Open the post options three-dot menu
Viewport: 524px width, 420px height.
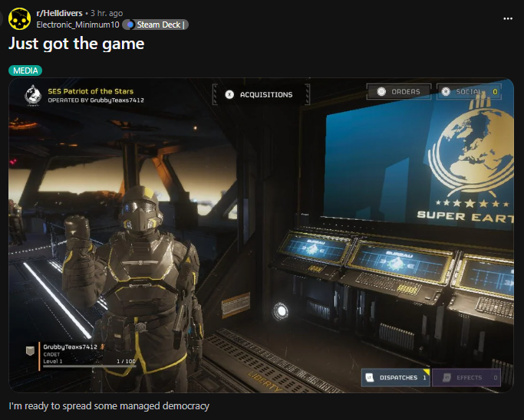(508, 18)
